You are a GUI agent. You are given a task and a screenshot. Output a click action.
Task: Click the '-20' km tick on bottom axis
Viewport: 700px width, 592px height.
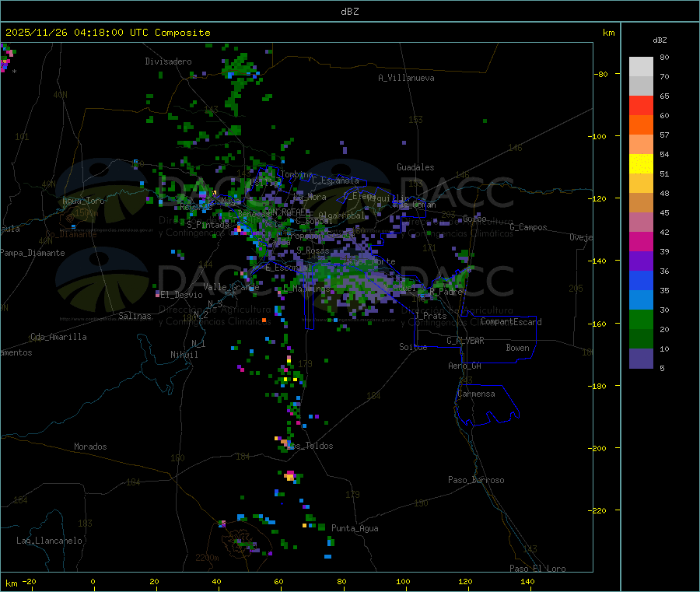[x=29, y=581]
